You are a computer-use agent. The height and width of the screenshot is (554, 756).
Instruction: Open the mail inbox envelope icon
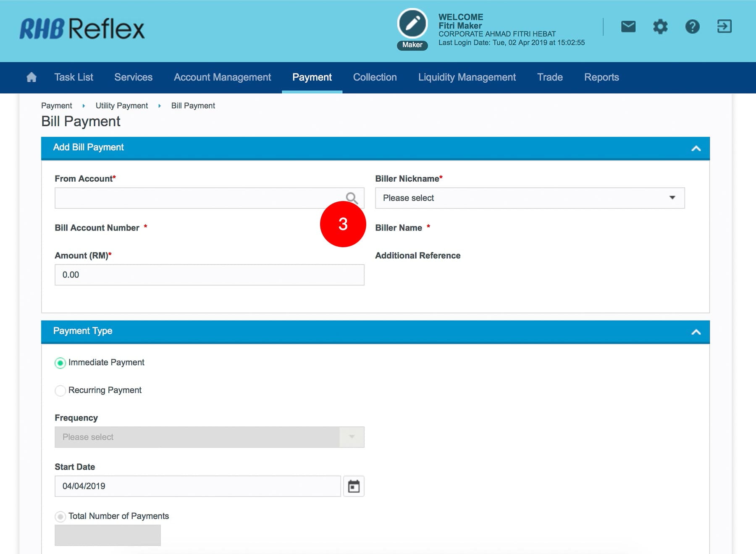[628, 27]
